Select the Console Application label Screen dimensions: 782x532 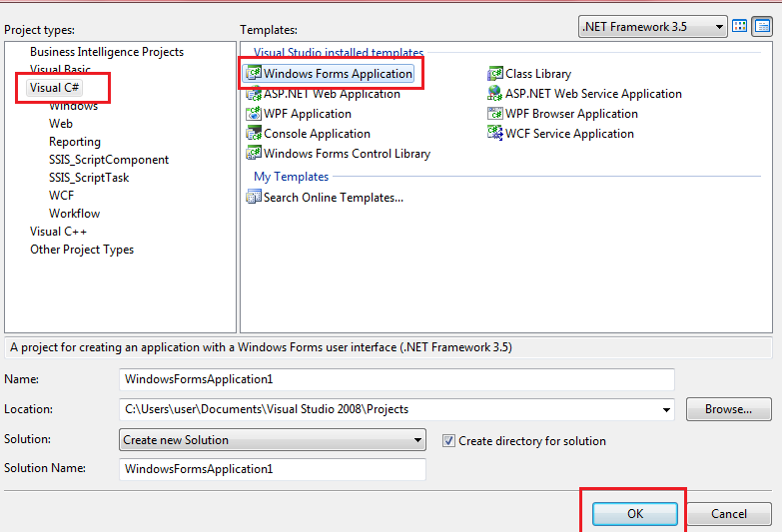[318, 134]
